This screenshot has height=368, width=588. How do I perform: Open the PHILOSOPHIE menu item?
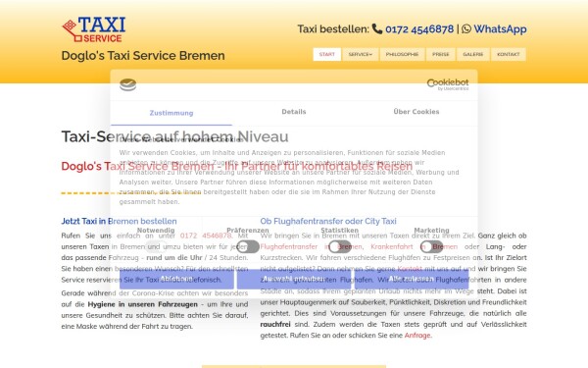coord(402,54)
